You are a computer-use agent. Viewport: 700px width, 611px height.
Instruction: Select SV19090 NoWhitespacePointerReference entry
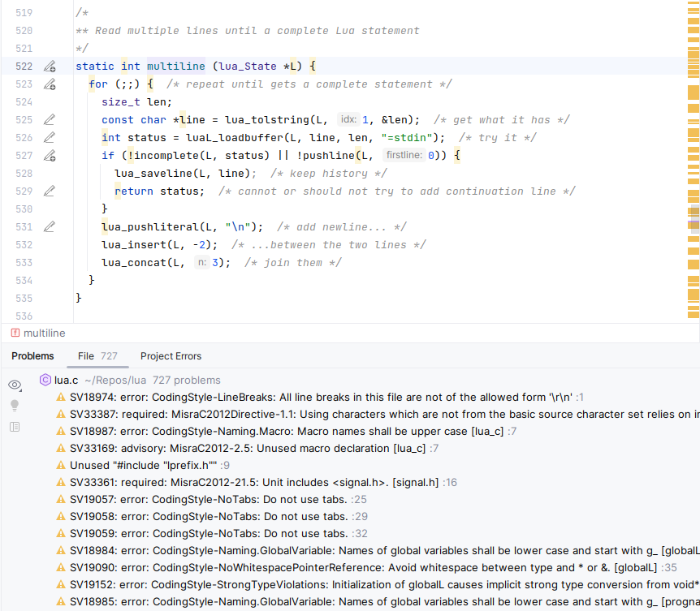[x=366, y=568]
